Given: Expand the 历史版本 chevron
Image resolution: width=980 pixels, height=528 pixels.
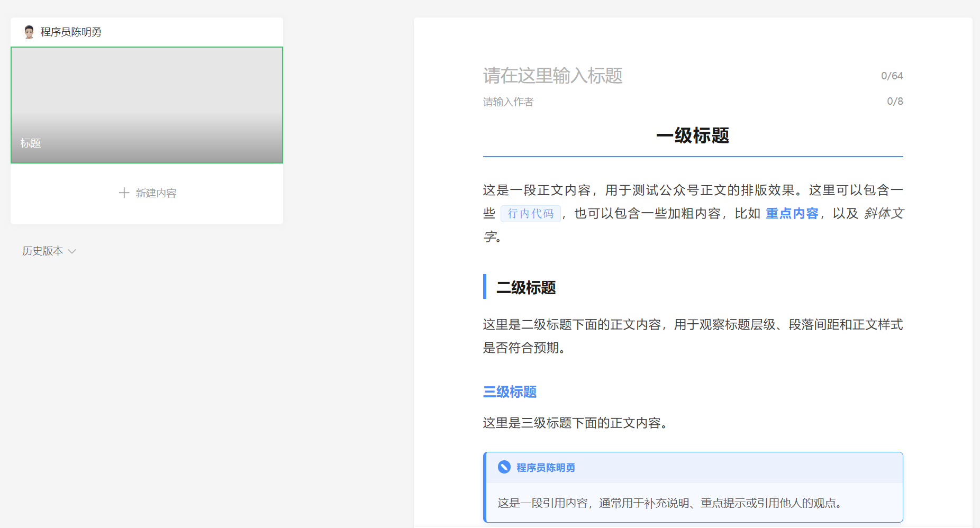Looking at the screenshot, I should tap(72, 251).
